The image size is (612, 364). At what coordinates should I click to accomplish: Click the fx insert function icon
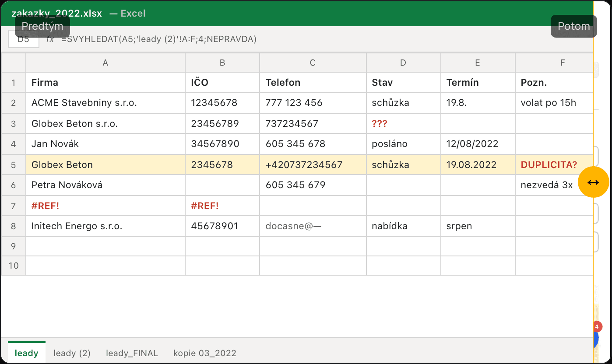point(50,39)
